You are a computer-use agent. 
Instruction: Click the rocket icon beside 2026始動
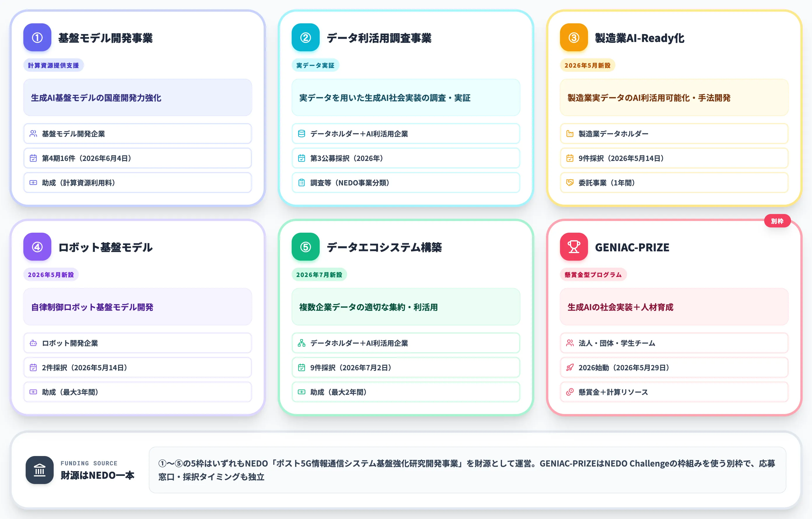point(570,368)
